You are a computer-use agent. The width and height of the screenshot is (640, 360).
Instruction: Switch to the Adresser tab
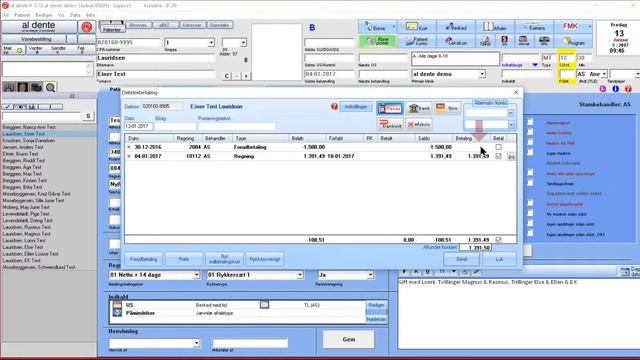click(x=191, y=25)
